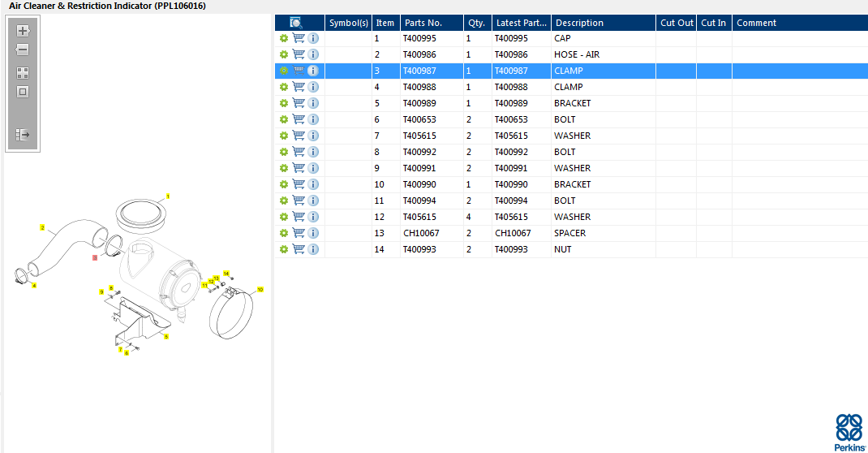This screenshot has width=868, height=453.
Task: Show info for NUT T400993
Action: [313, 249]
